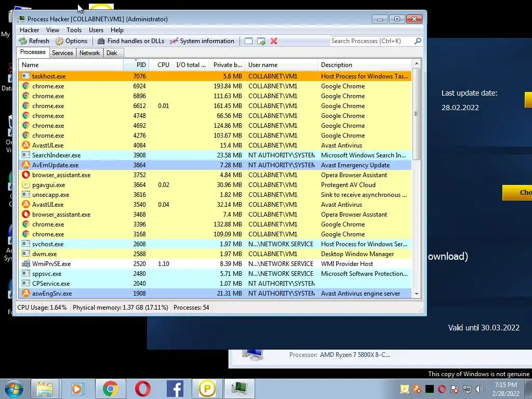Click Avast icon of AvastUI.exe PID 4084
Image resolution: width=532 pixels, height=399 pixels.
click(26, 145)
